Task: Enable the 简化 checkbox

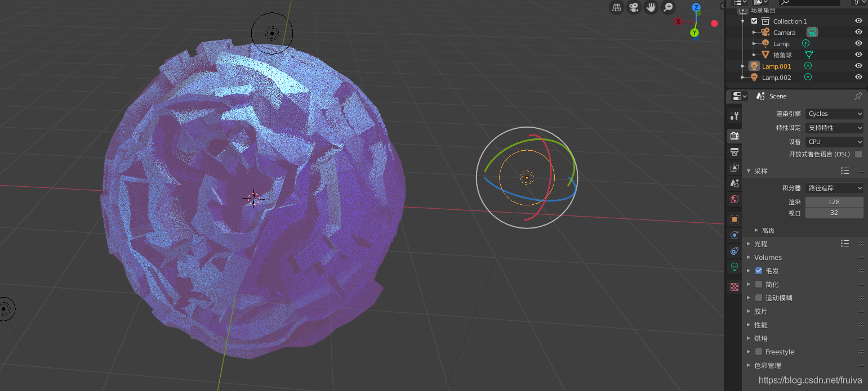Action: 759,284
